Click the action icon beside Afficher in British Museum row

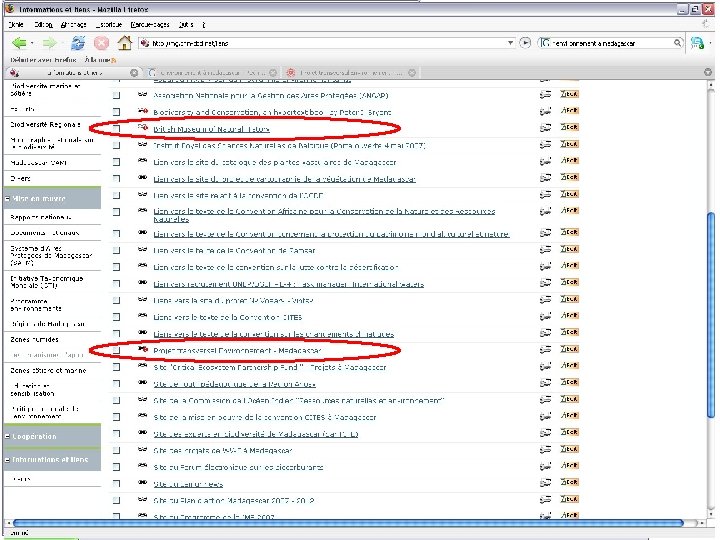(x=545, y=128)
